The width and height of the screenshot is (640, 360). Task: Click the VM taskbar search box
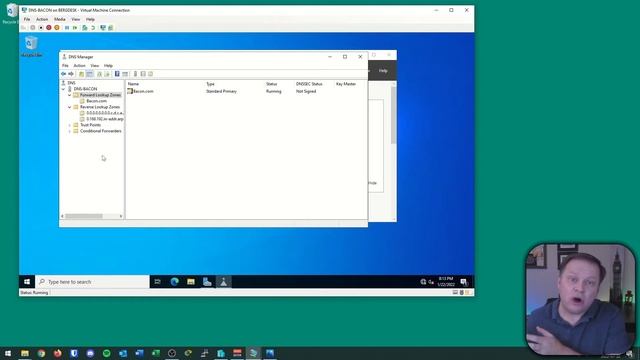[92, 282]
